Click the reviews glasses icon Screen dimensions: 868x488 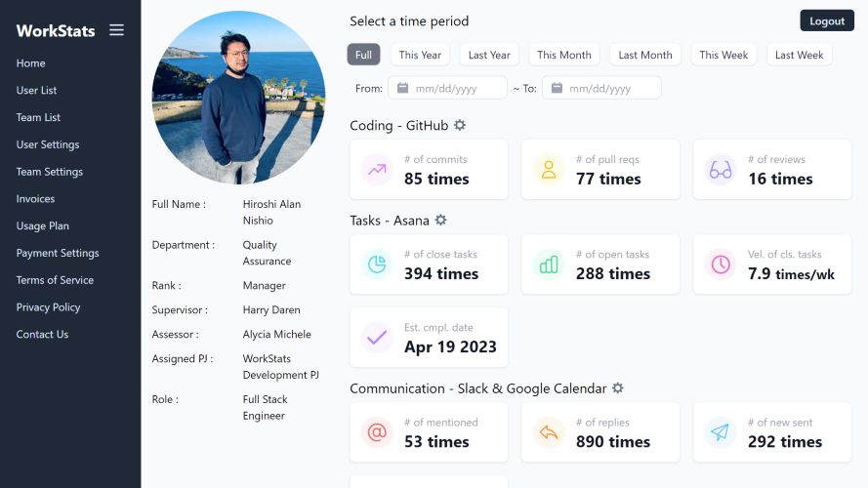[721, 169]
